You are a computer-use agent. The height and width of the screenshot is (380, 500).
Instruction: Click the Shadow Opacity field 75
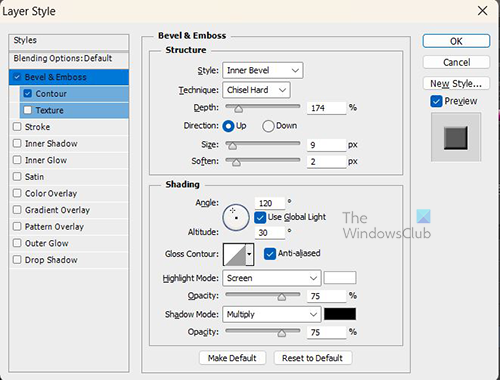click(x=326, y=332)
